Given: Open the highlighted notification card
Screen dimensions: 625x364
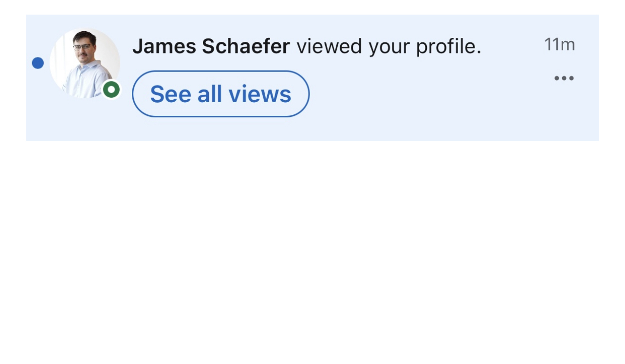Looking at the screenshot, I should coord(312,78).
